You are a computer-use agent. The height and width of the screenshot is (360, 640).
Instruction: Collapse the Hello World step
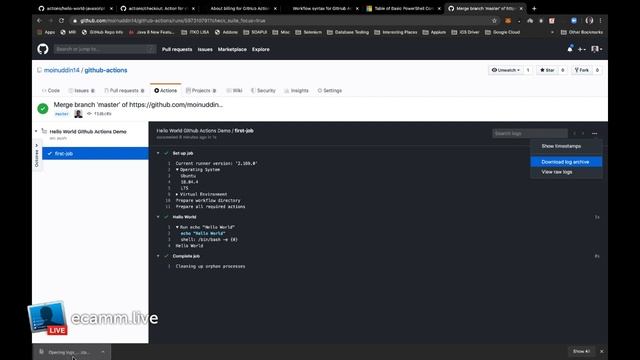[x=158, y=217]
